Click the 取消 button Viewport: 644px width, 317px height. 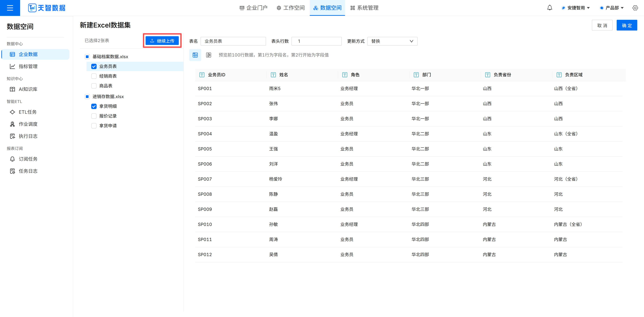tap(602, 25)
